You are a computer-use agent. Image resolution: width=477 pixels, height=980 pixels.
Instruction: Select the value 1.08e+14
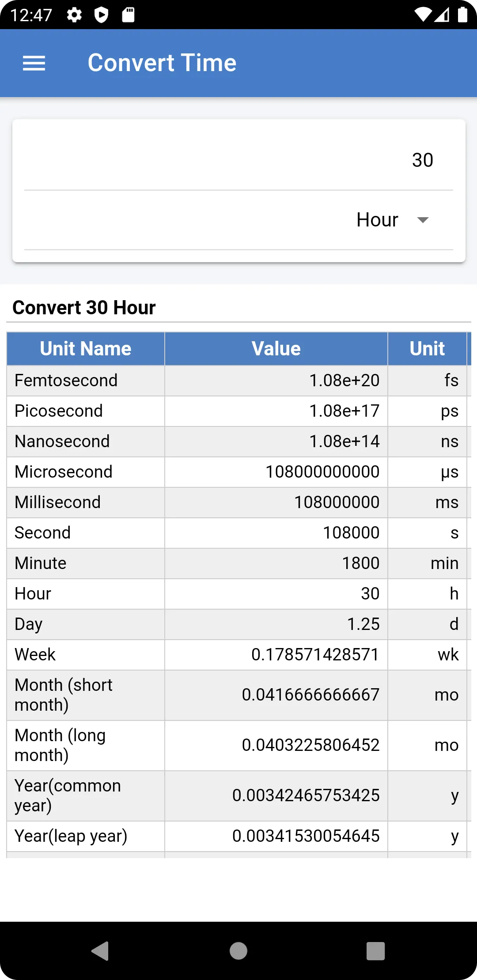(x=344, y=441)
